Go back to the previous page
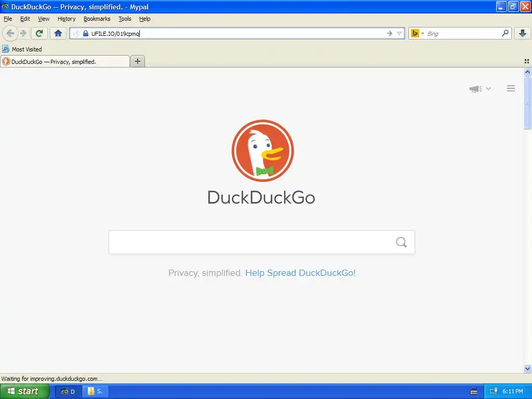 (x=10, y=33)
